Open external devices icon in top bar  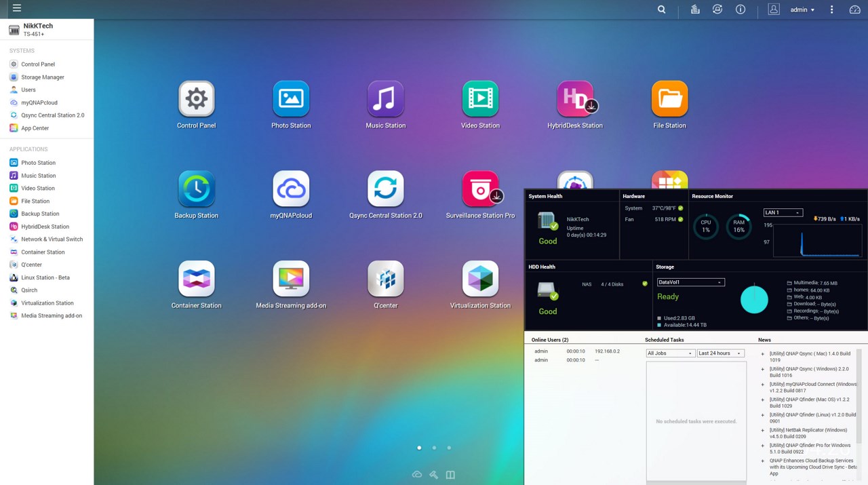click(x=717, y=9)
